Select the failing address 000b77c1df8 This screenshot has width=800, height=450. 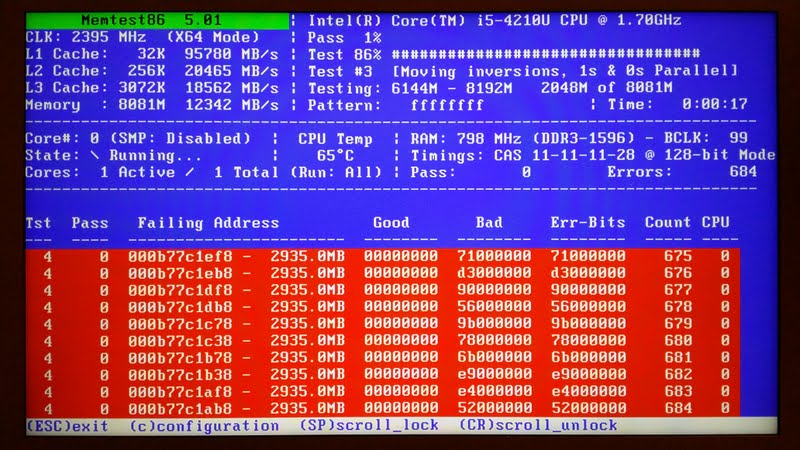[180, 289]
